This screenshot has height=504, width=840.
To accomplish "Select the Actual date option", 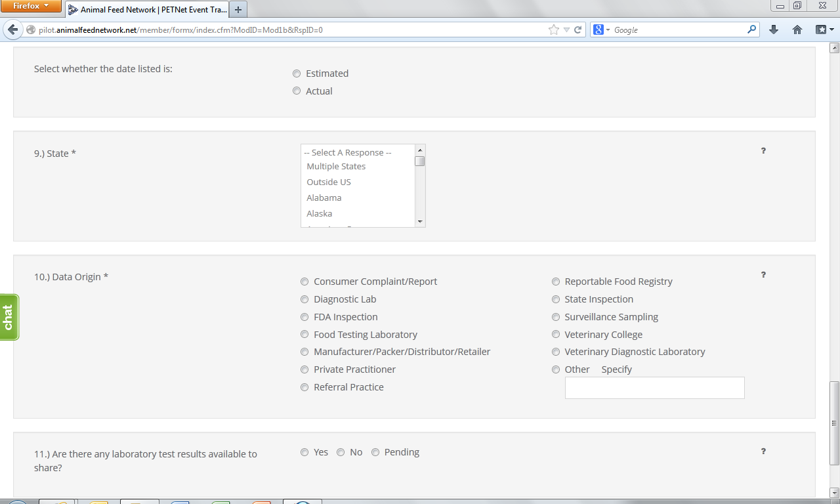I will click(x=297, y=91).
